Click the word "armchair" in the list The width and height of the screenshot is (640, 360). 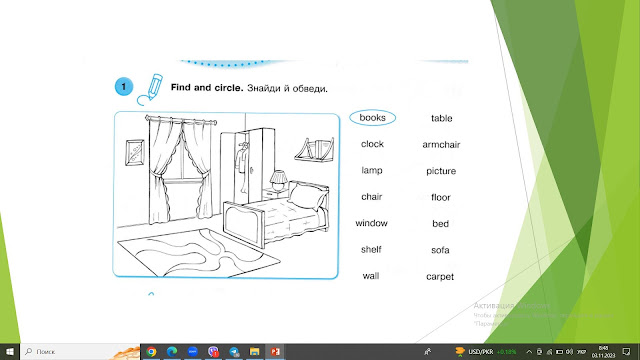tap(441, 144)
